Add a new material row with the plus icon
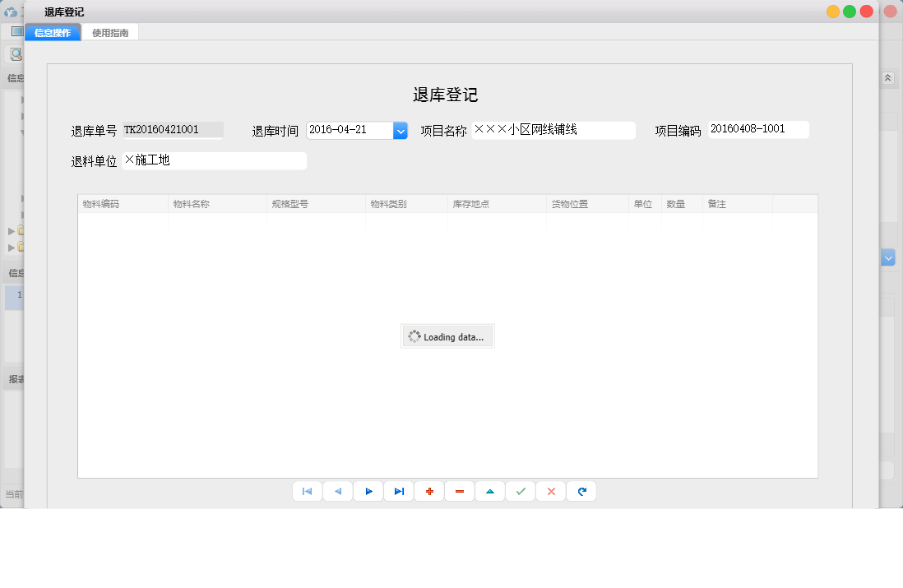The height and width of the screenshot is (588, 903). tap(428, 491)
